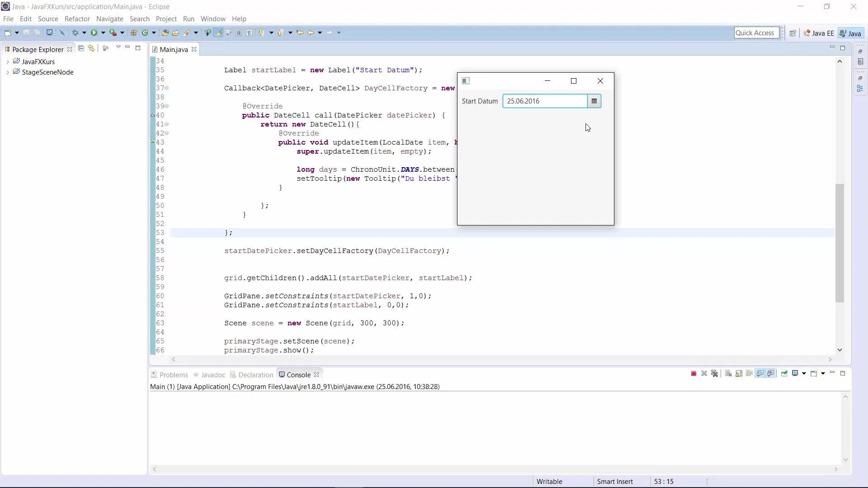
Task: Click the editor vertical scrollbar thumb
Action: pos(840,243)
